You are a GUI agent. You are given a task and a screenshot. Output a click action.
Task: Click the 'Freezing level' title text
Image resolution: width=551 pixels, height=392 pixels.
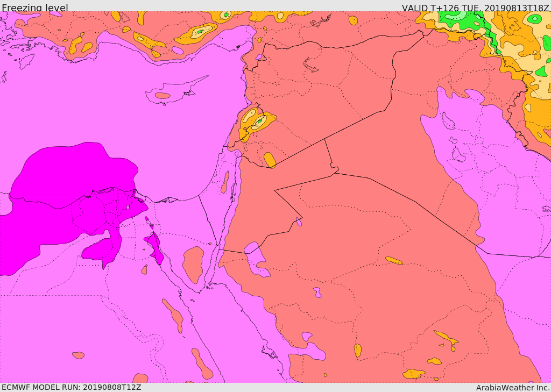click(x=35, y=8)
